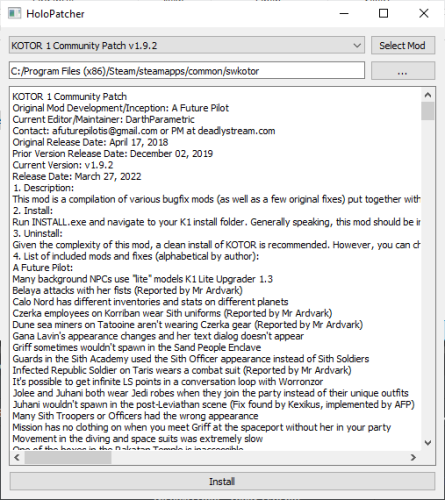Screen dimensions: 445x500
Task: Click the vertical scrollbar down arrow
Action: [428, 443]
